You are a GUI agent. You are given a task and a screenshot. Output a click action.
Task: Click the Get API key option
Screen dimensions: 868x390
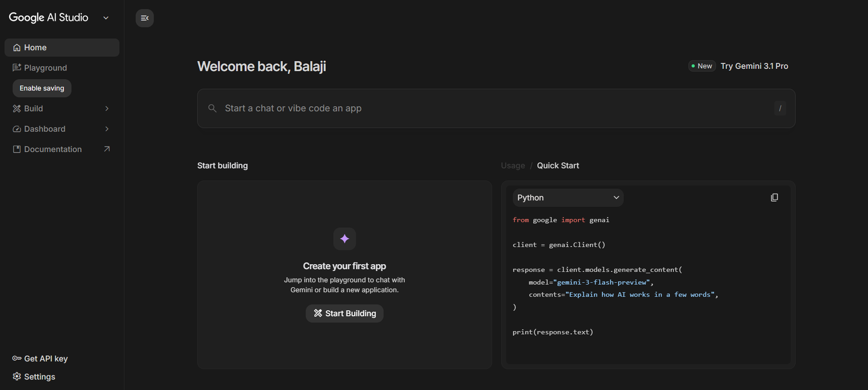40,359
